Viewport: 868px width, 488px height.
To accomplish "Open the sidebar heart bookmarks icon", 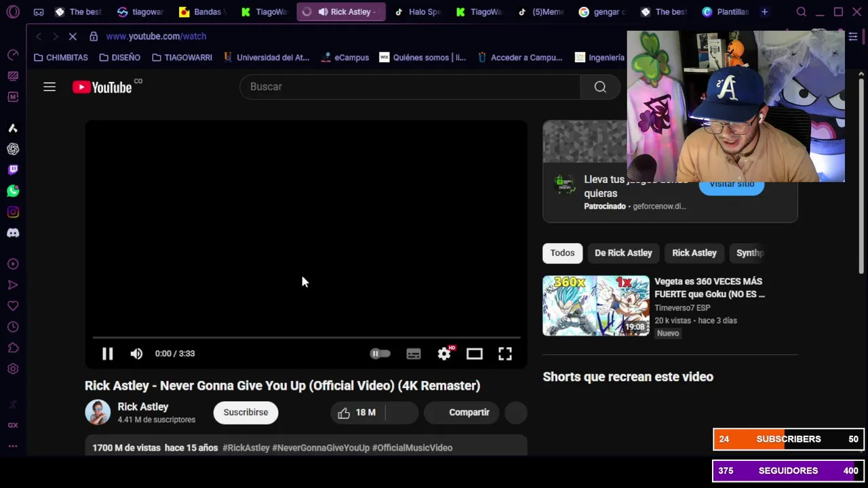I will coord(13,306).
